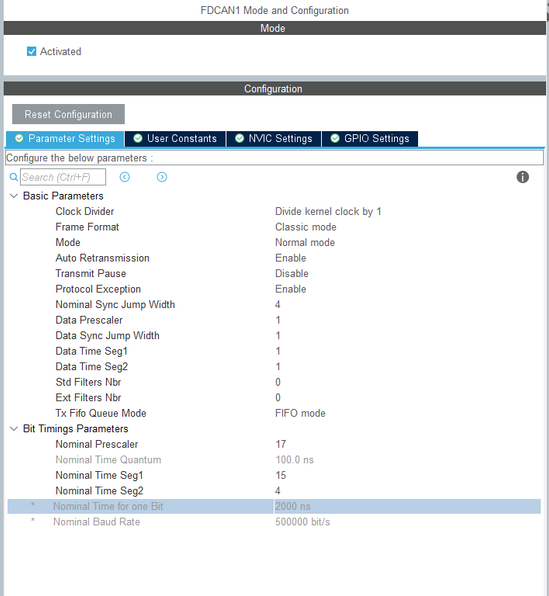Open the information icon
The width and height of the screenshot is (549, 596).
[523, 177]
